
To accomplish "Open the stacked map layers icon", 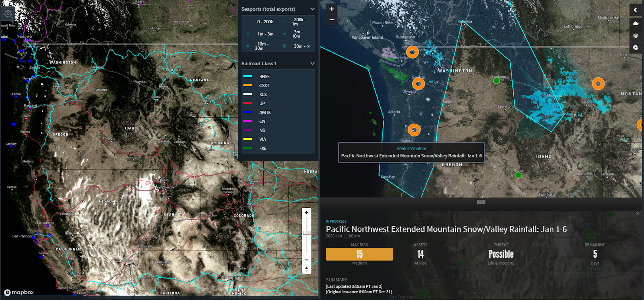I will pyautogui.click(x=636, y=35).
